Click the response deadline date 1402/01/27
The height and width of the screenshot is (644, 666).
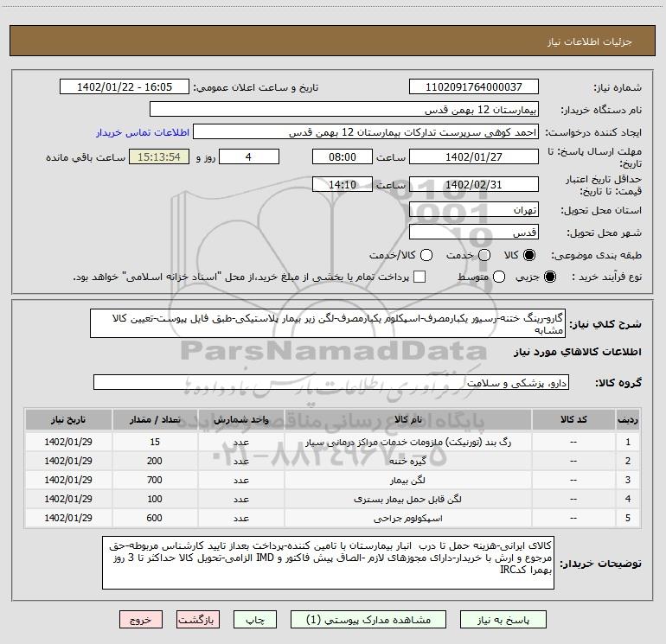click(474, 156)
